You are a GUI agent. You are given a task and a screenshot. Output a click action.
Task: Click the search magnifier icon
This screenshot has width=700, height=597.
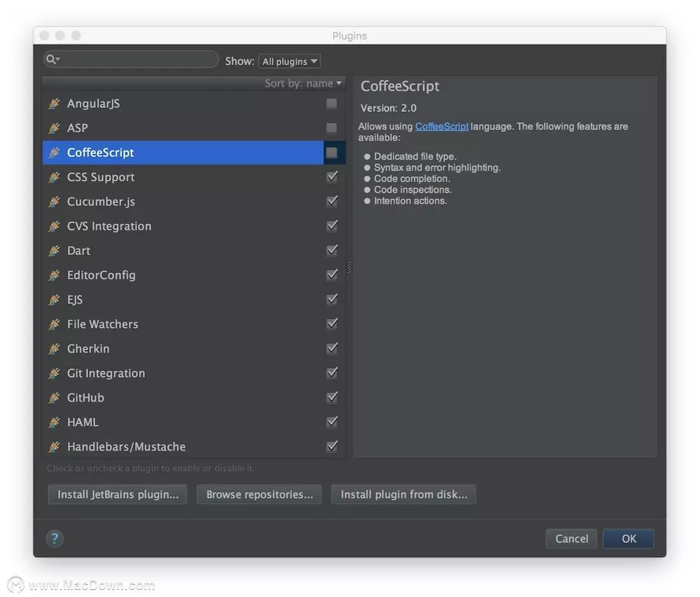click(x=52, y=59)
